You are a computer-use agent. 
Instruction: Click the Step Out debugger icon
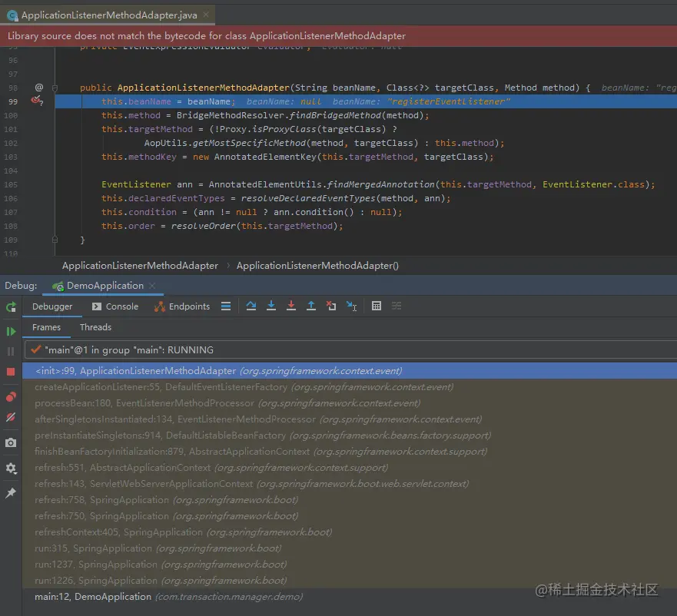click(311, 306)
